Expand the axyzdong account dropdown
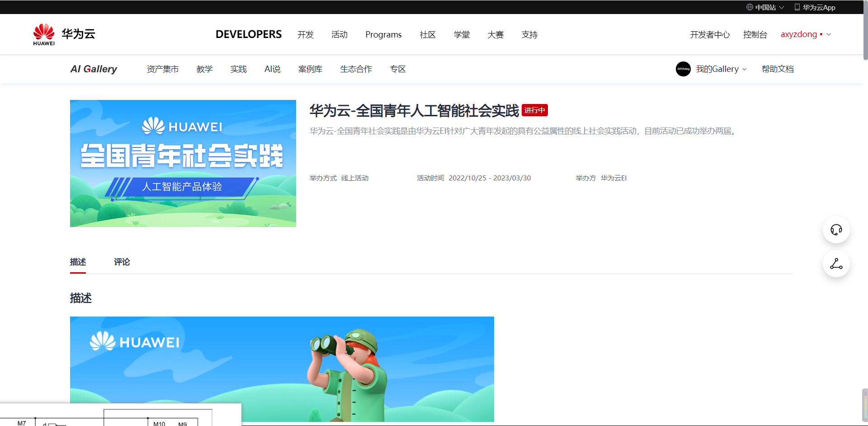The image size is (868, 426). pos(806,34)
